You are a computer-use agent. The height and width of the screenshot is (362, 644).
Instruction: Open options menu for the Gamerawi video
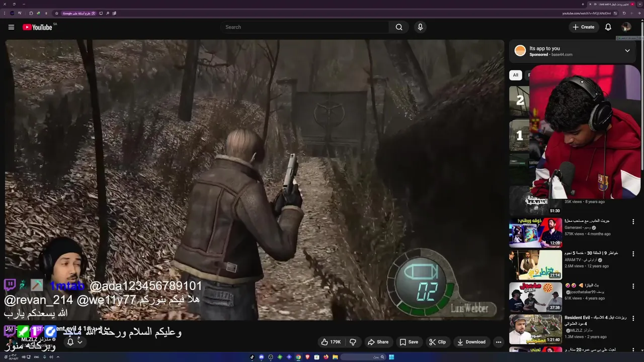coord(633,222)
